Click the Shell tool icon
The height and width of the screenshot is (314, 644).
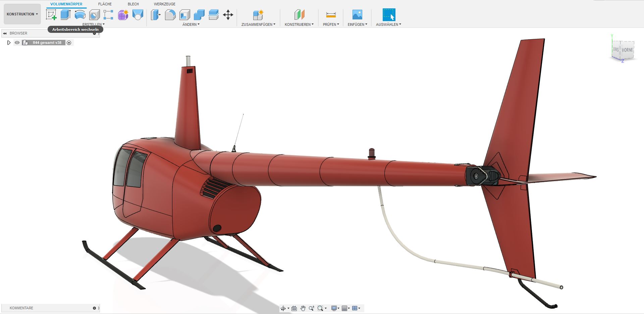(185, 15)
